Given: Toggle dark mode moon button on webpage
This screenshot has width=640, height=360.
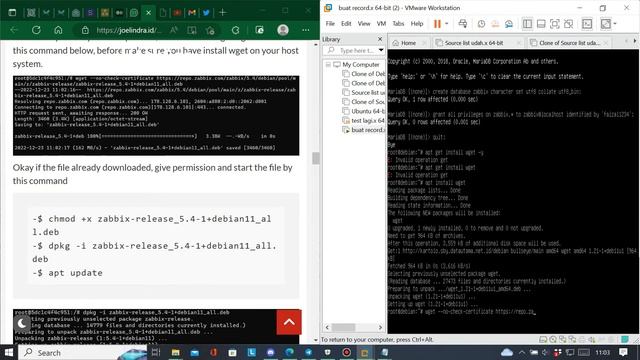Looking at the screenshot, I should 22,324.
